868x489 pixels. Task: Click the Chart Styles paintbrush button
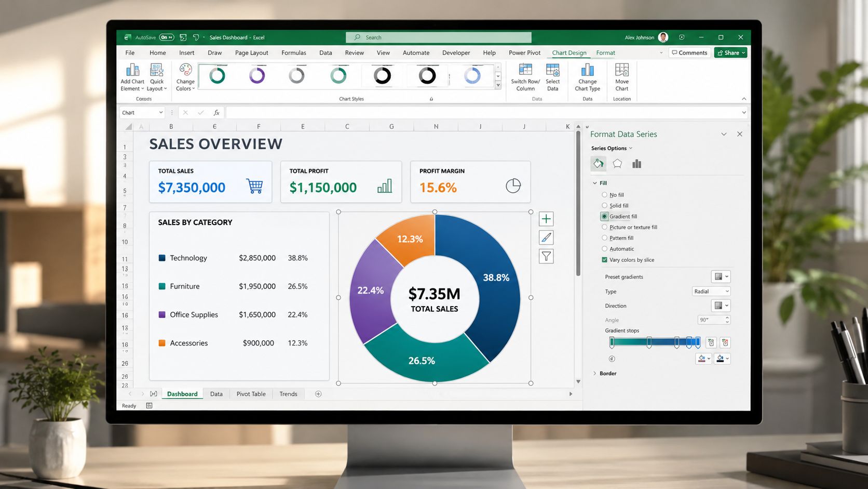pyautogui.click(x=546, y=237)
